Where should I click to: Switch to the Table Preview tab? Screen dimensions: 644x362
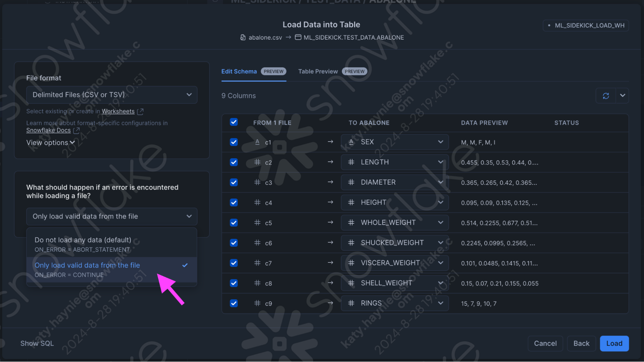click(x=318, y=72)
